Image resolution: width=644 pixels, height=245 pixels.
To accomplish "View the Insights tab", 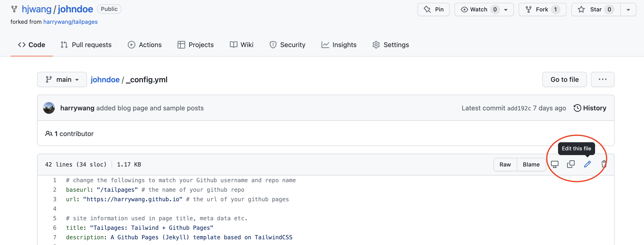I will (x=339, y=45).
